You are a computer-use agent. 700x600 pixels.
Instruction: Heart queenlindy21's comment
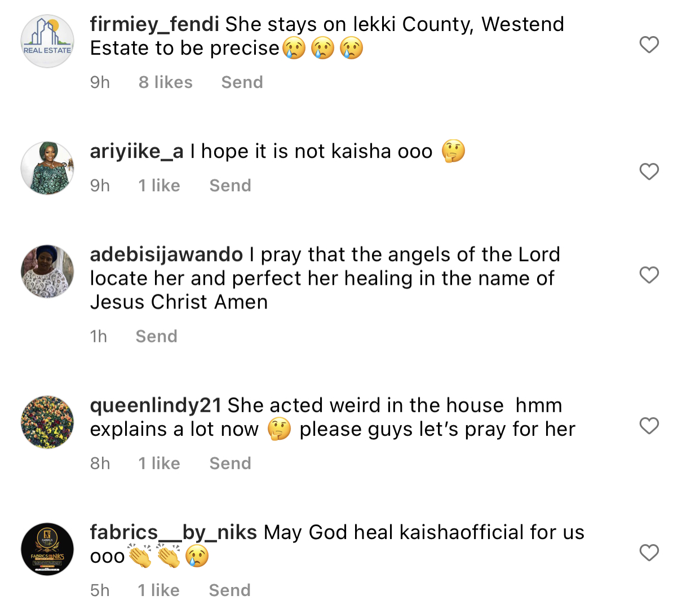coord(649,426)
